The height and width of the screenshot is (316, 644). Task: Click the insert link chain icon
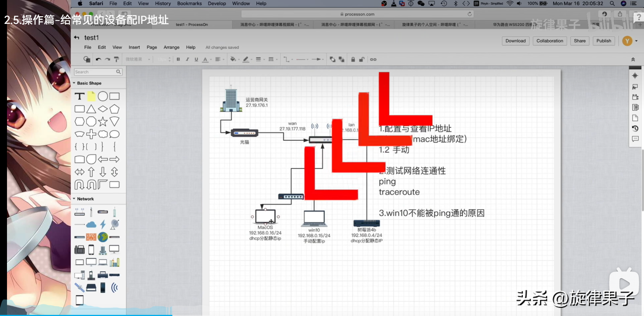point(373,59)
